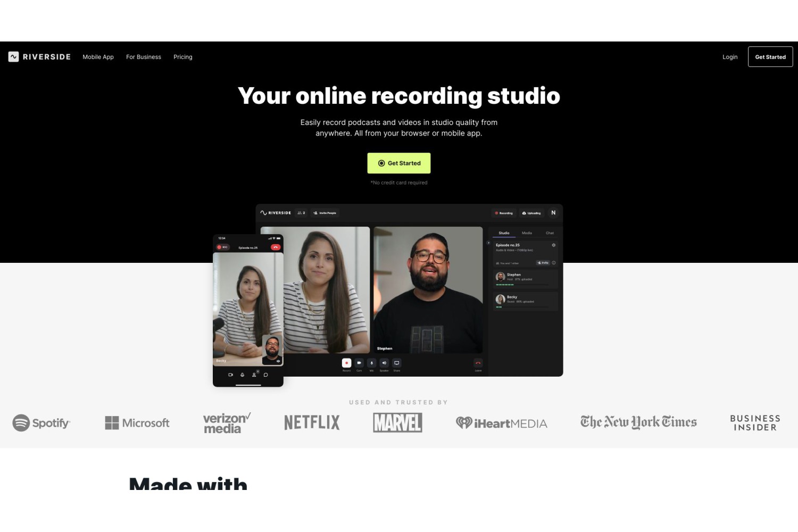Viewport: 798px width, 532px height.
Task: Click the picture-in-picture thumbnail on phone
Action: click(x=272, y=350)
